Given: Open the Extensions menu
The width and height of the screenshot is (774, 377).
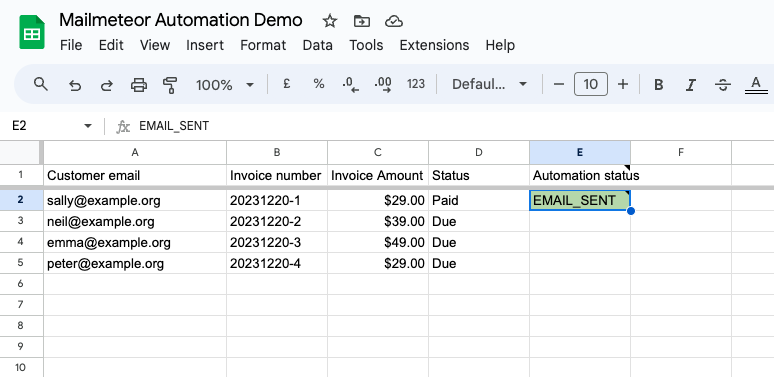Looking at the screenshot, I should 434,45.
